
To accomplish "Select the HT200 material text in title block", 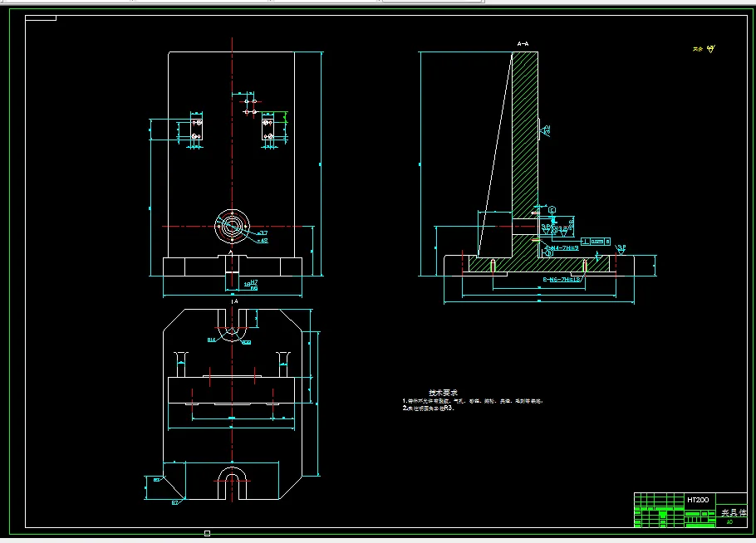I will click(x=698, y=500).
